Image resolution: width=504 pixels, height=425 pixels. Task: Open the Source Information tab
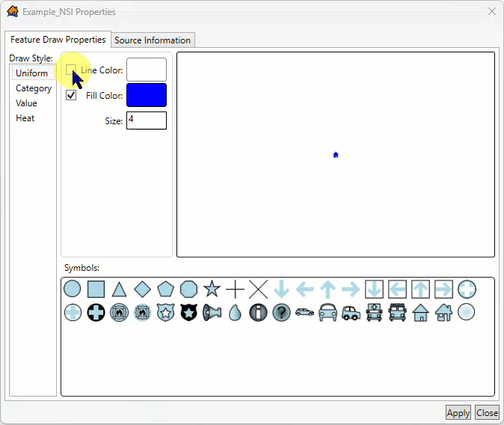click(x=153, y=40)
